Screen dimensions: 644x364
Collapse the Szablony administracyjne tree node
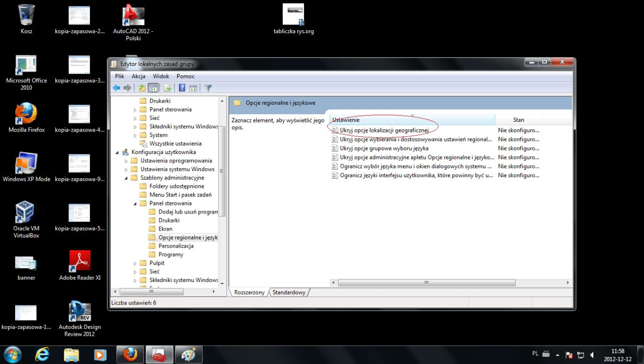[126, 178]
